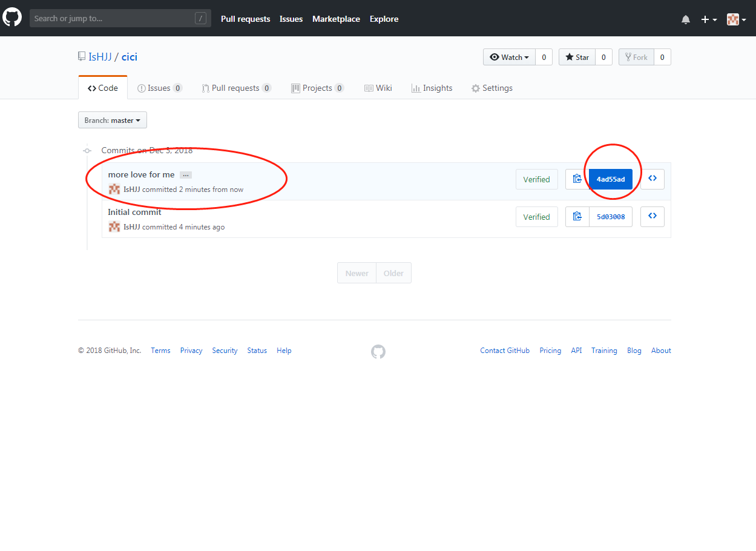Open the watchers count next to Watch

pyautogui.click(x=544, y=57)
